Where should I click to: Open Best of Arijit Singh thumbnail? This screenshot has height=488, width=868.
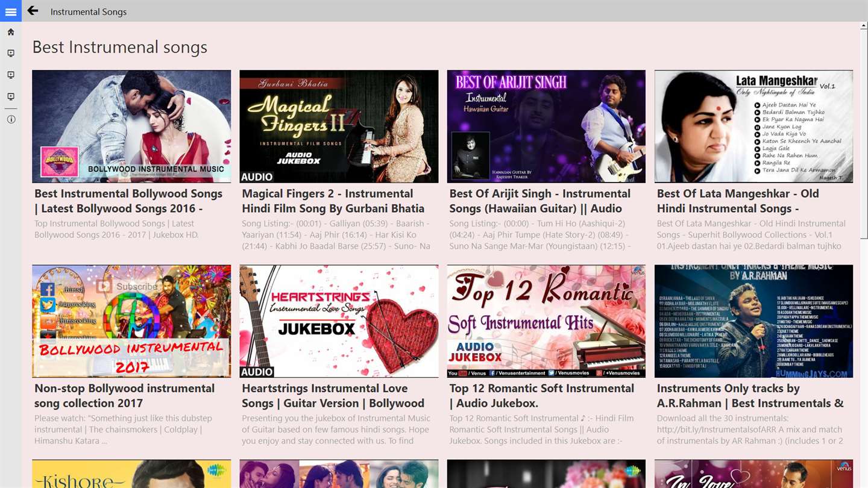coord(546,127)
